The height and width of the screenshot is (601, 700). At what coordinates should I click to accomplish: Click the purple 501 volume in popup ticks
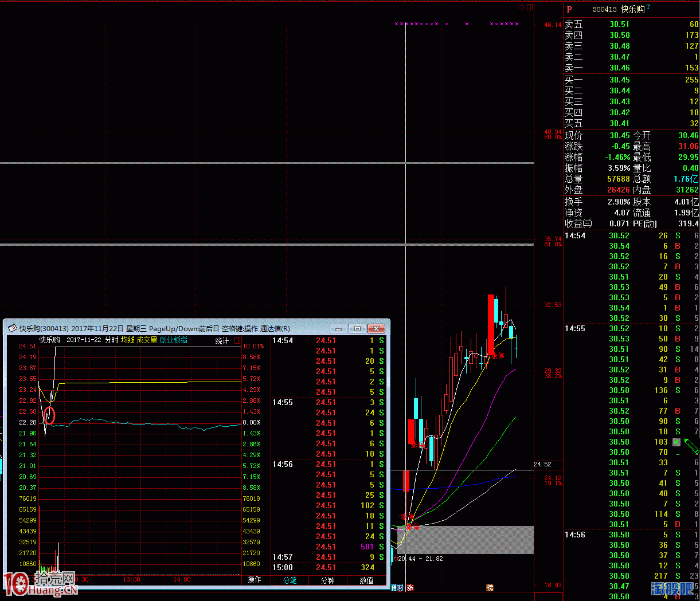367,547
